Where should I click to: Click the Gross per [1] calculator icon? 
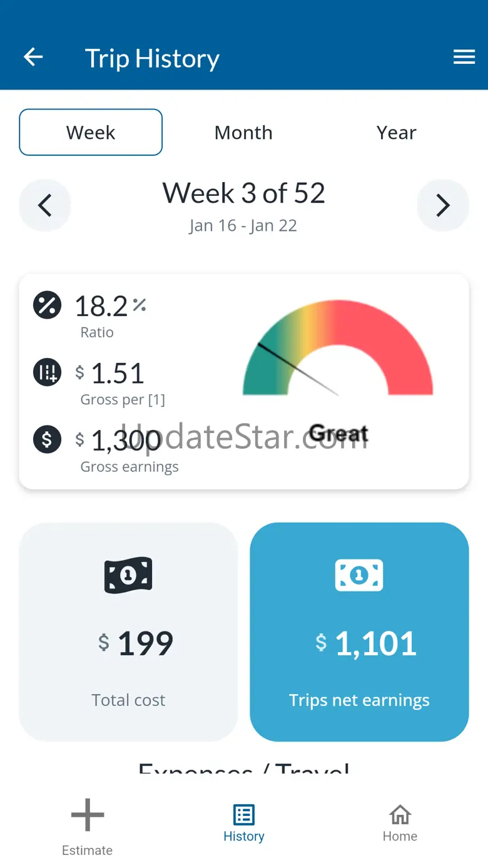tap(47, 372)
